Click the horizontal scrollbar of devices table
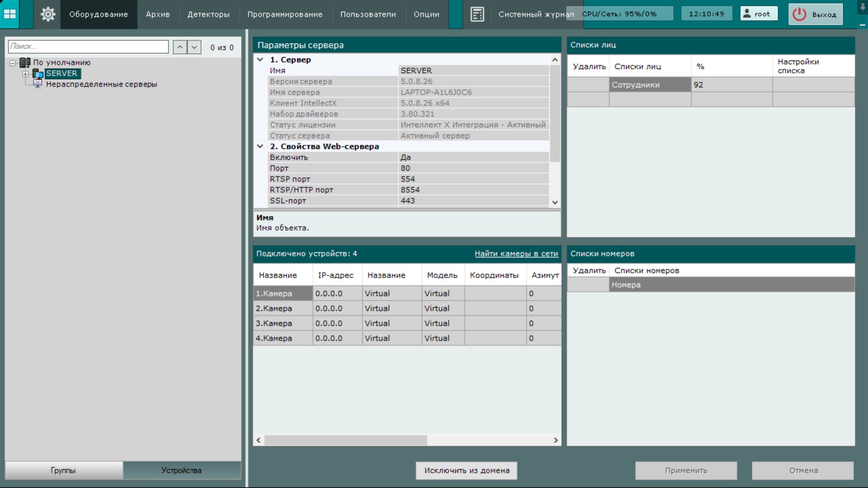This screenshot has height=488, width=868. (x=346, y=440)
